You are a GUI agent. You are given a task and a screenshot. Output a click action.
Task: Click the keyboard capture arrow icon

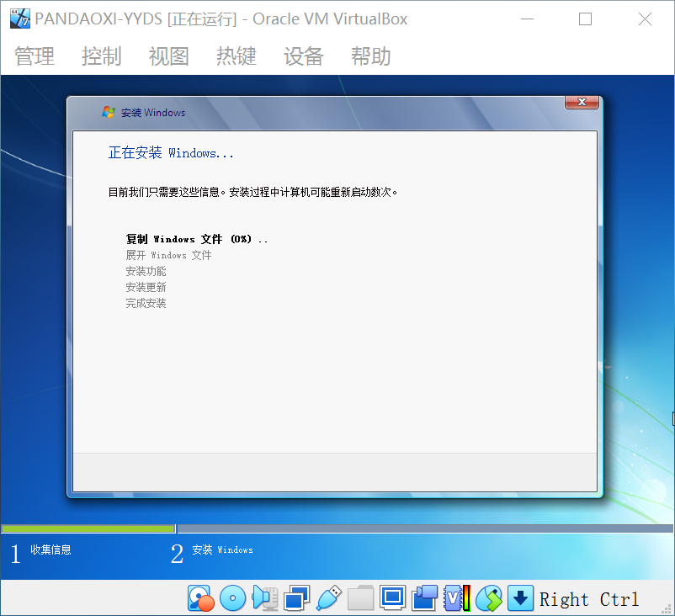pos(520,598)
